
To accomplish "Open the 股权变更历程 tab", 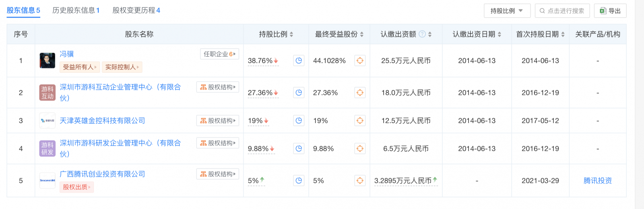I will [136, 10].
